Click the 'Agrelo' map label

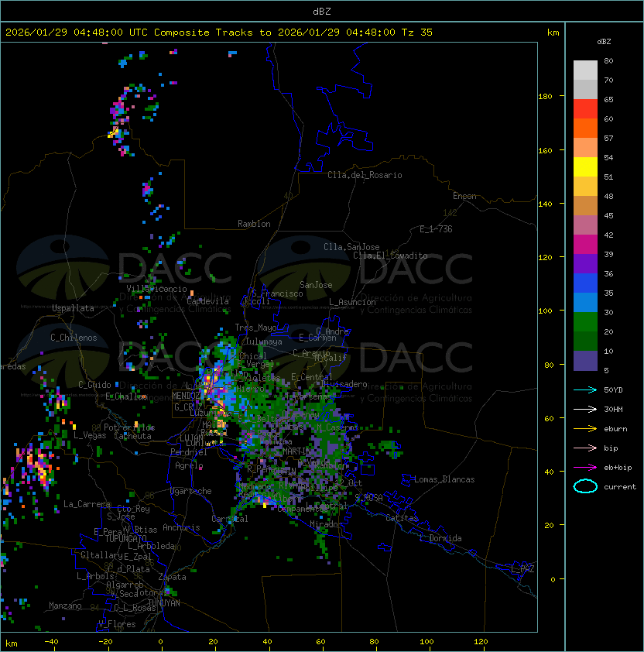coord(189,465)
